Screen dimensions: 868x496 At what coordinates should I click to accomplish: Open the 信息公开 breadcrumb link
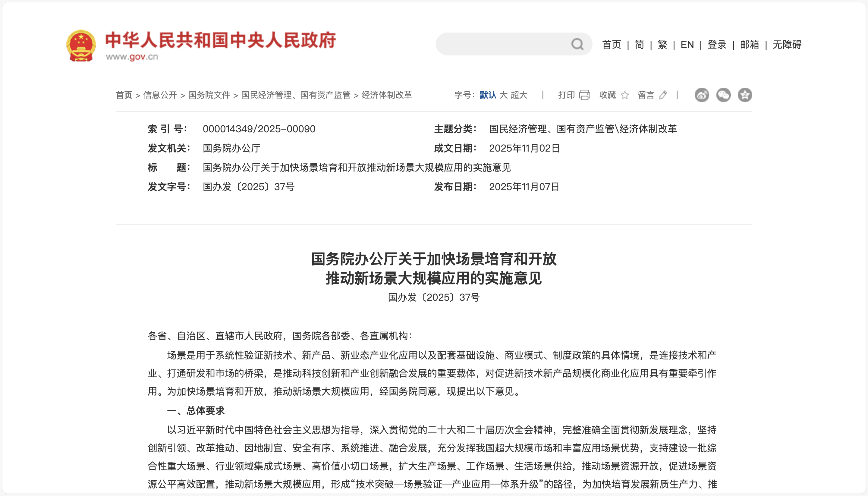coord(160,96)
